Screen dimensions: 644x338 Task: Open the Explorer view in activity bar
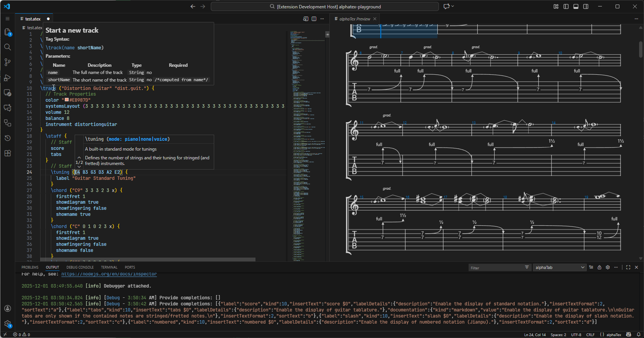coord(7,32)
